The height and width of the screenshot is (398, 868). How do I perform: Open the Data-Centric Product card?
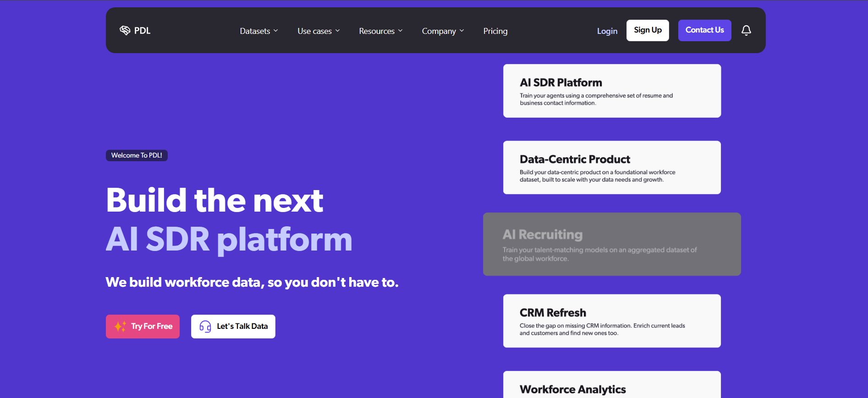(612, 168)
